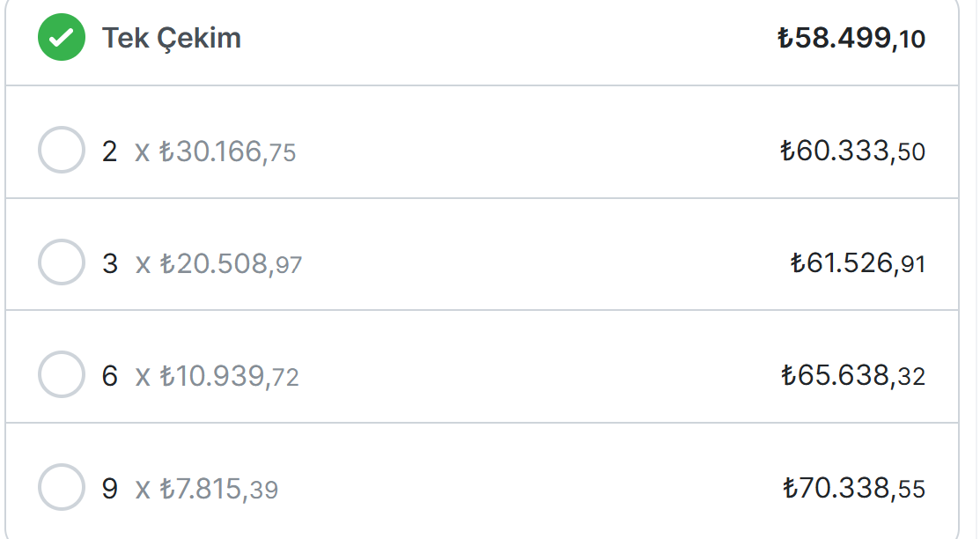Select the 2 installment radio button

pos(62,150)
